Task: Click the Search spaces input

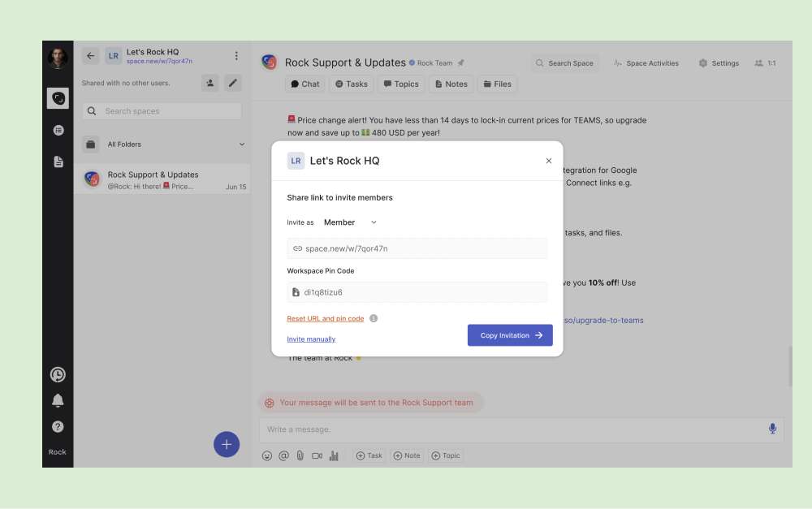Action: 162,110
